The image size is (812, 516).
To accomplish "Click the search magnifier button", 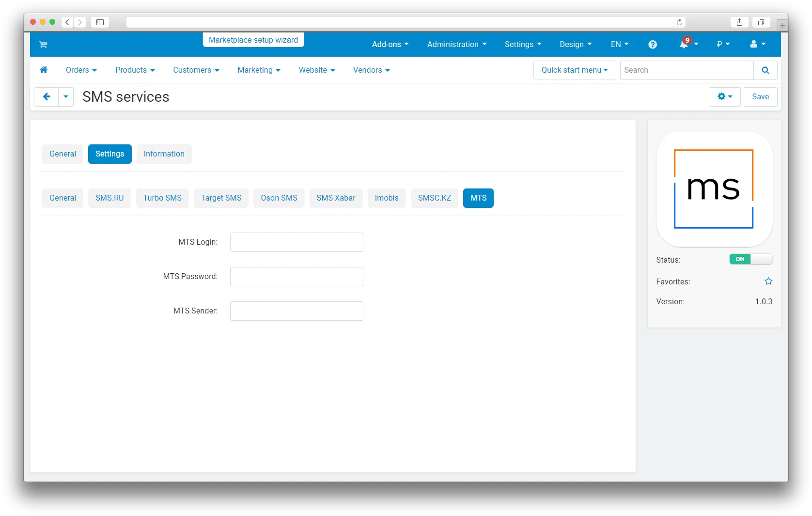I will [765, 70].
